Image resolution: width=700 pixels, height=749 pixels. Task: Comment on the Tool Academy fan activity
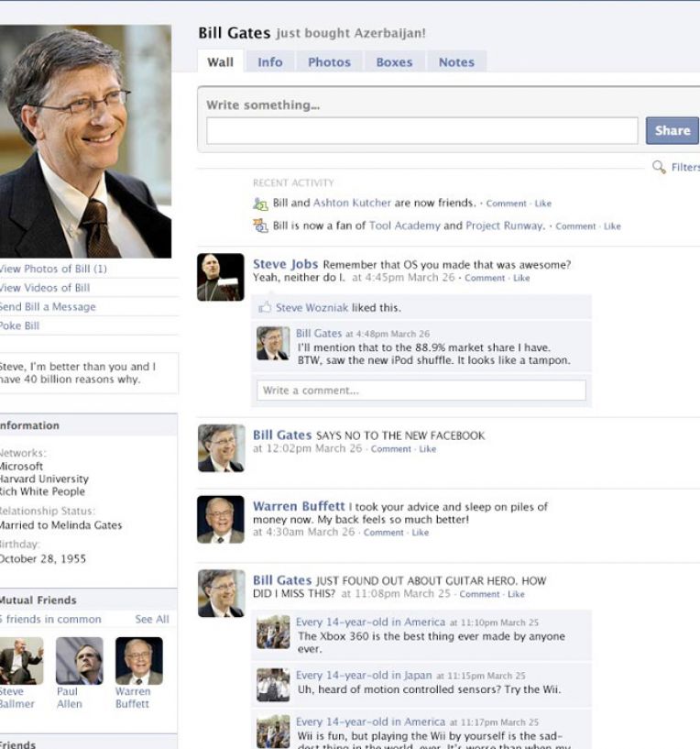pyautogui.click(x=575, y=226)
